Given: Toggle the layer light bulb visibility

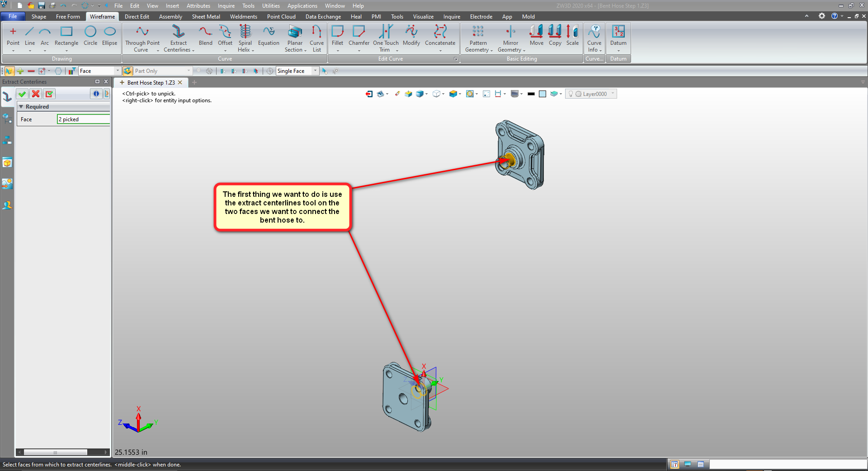Looking at the screenshot, I should 571,94.
